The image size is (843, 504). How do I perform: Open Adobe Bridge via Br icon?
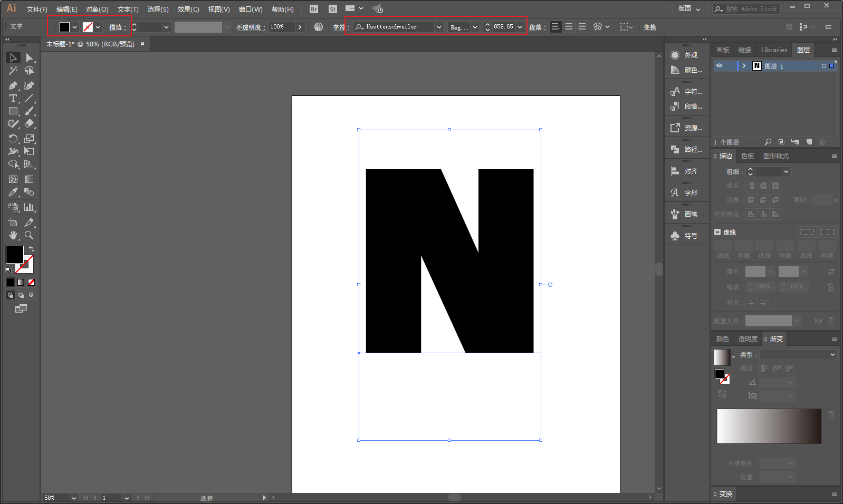click(x=314, y=9)
